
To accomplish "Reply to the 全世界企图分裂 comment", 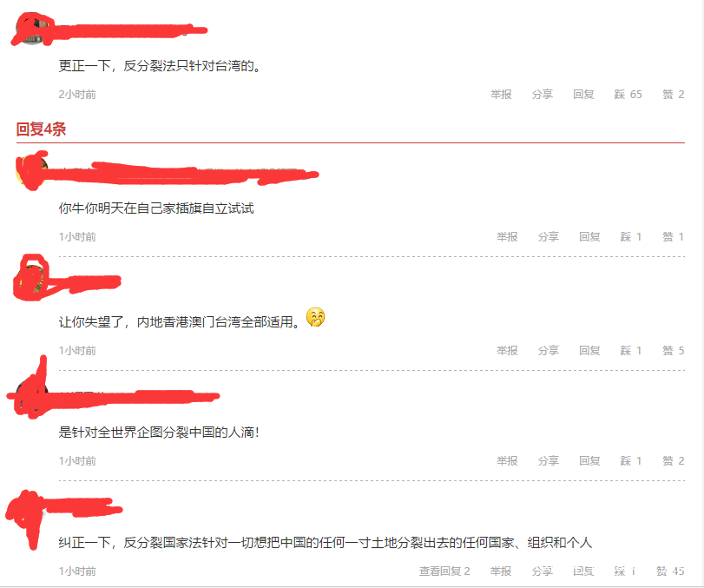I will pyautogui.click(x=589, y=461).
